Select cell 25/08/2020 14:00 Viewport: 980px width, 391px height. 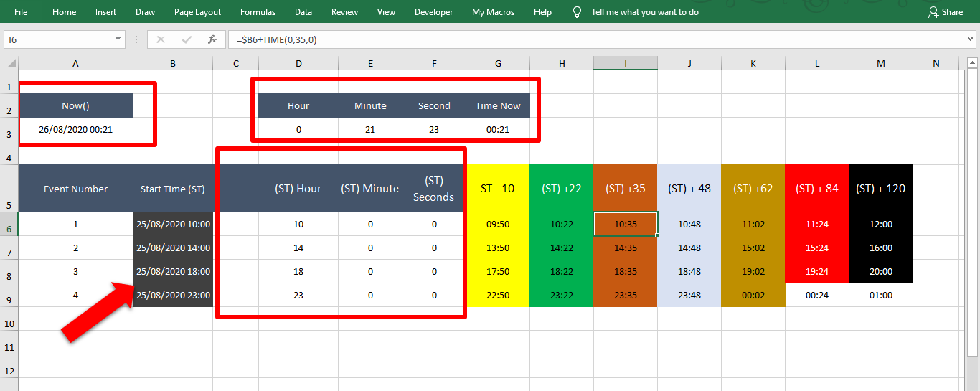pos(173,248)
